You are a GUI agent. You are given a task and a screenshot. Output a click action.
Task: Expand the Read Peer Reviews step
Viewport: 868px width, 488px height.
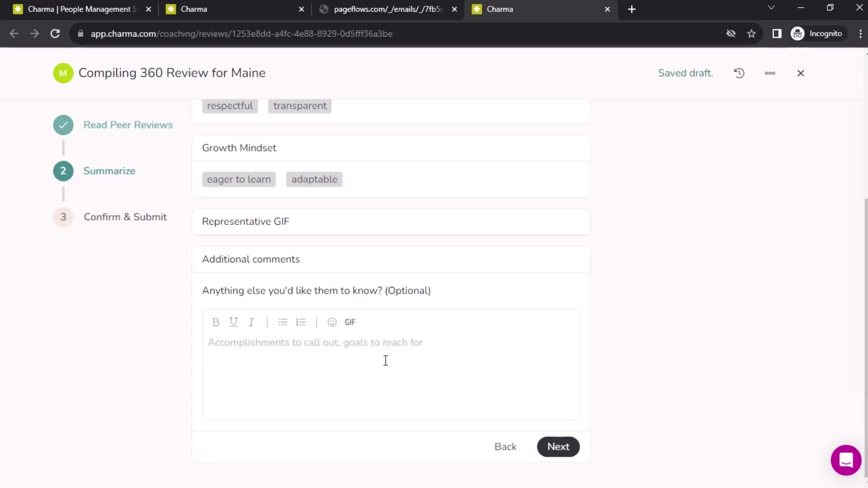[x=128, y=125]
